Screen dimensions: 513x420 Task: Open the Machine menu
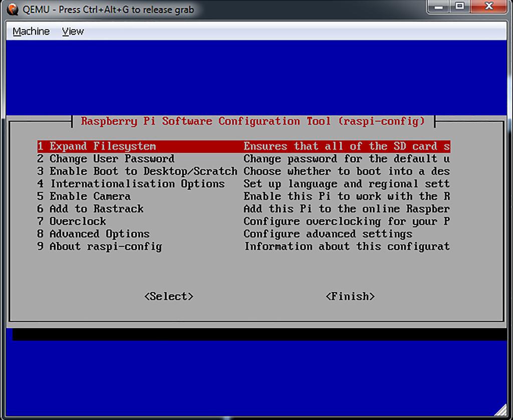pos(31,32)
